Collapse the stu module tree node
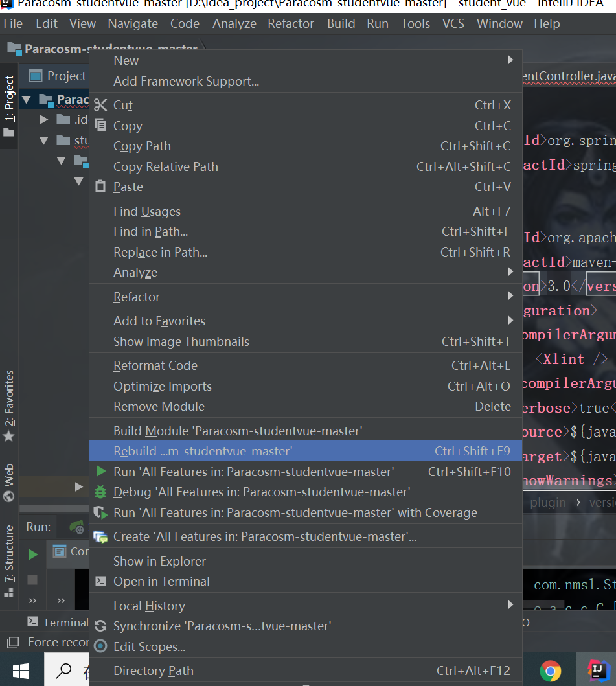The width and height of the screenshot is (616, 686). point(44,141)
